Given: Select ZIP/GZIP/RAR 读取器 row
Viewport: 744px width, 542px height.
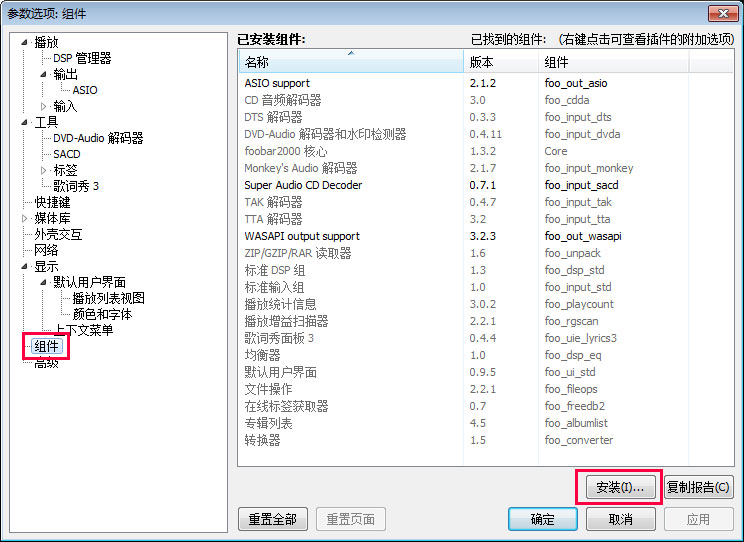Looking at the screenshot, I should click(486, 253).
